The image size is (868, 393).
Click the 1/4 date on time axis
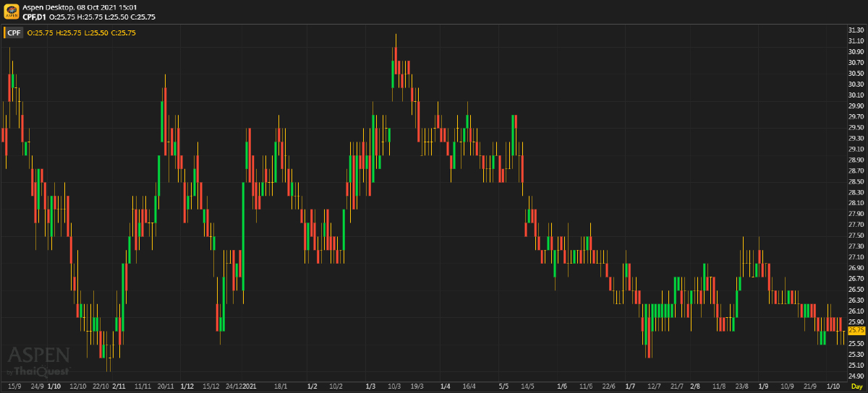pyautogui.click(x=445, y=386)
